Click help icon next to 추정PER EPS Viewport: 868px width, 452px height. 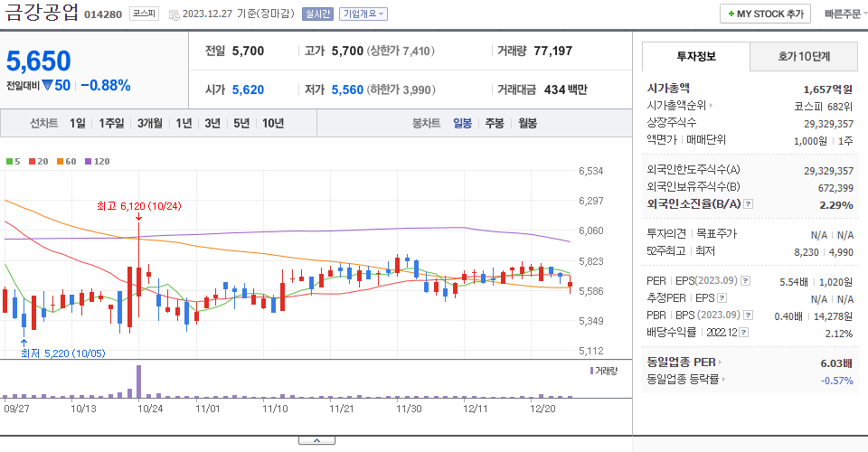722,298
